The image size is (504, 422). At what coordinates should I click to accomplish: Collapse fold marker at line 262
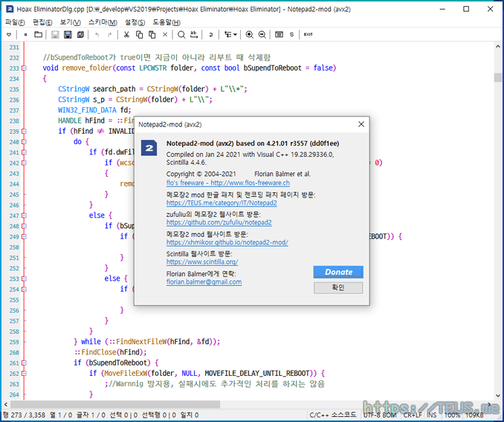[x=24, y=374]
